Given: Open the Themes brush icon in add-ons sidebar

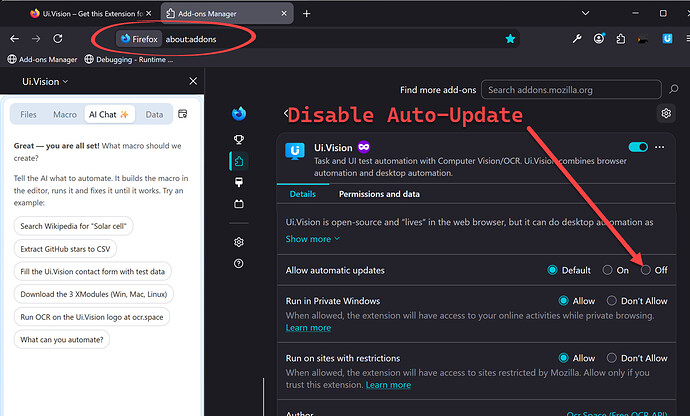Looking at the screenshot, I should point(239,182).
